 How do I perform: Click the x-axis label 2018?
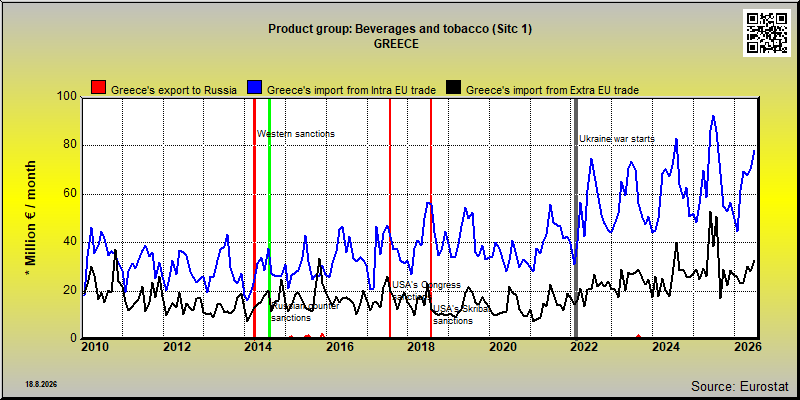point(421,347)
